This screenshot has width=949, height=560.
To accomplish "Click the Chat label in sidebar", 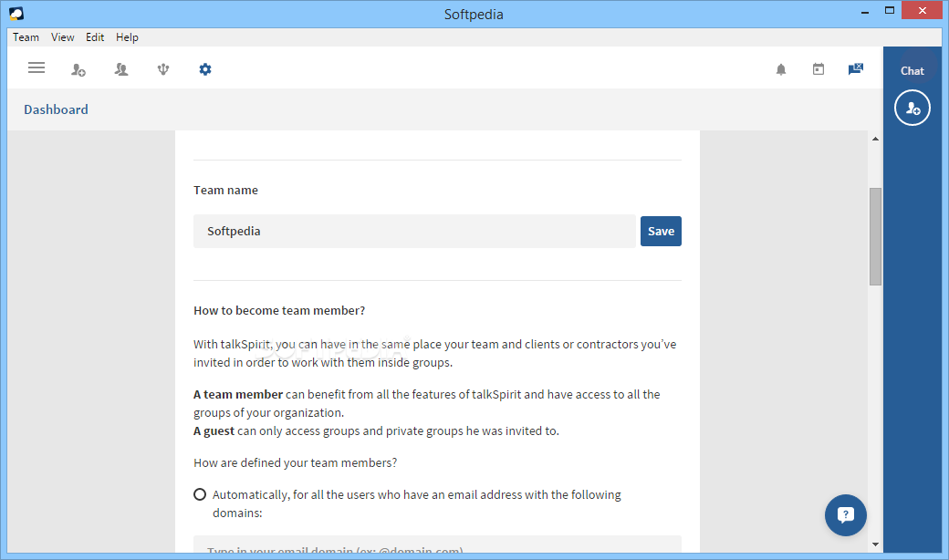I will (912, 71).
